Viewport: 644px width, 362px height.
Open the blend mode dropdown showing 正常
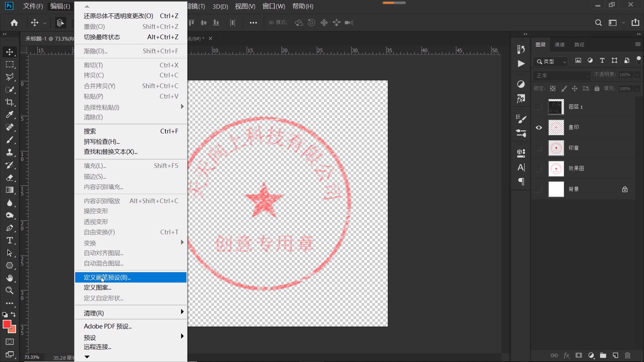click(561, 75)
